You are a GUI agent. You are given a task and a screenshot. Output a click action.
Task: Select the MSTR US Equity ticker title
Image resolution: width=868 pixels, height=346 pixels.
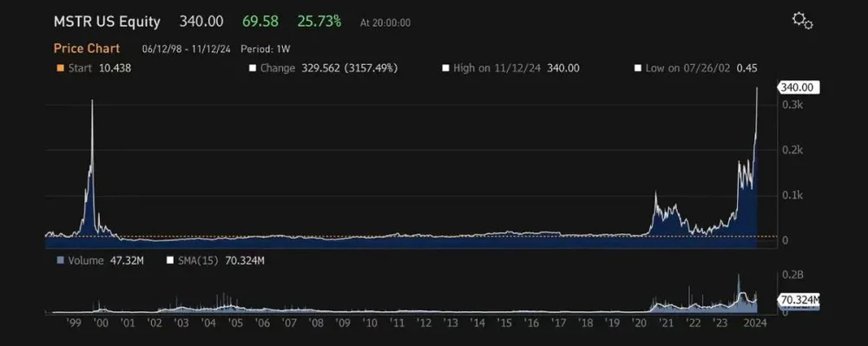(107, 22)
